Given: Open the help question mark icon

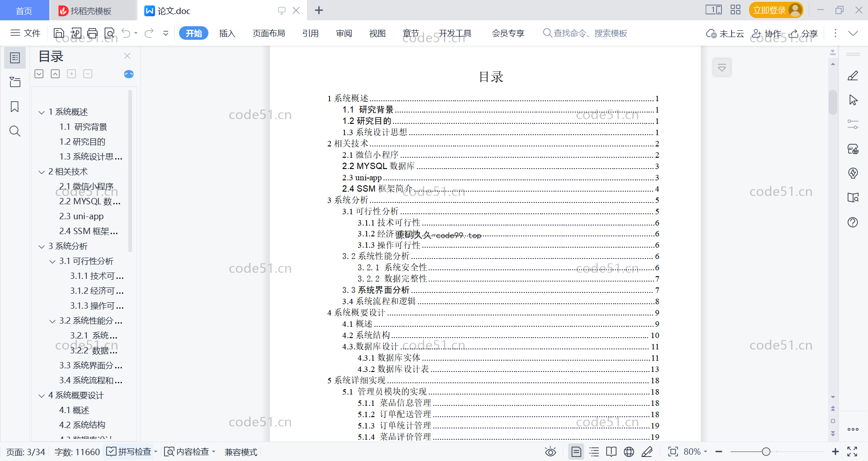Looking at the screenshot, I should point(853,222).
